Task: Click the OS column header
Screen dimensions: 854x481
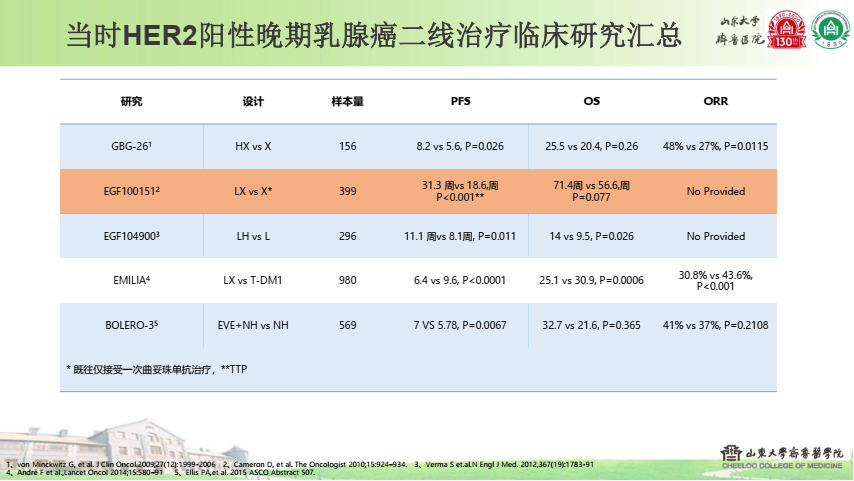Action: (x=591, y=101)
